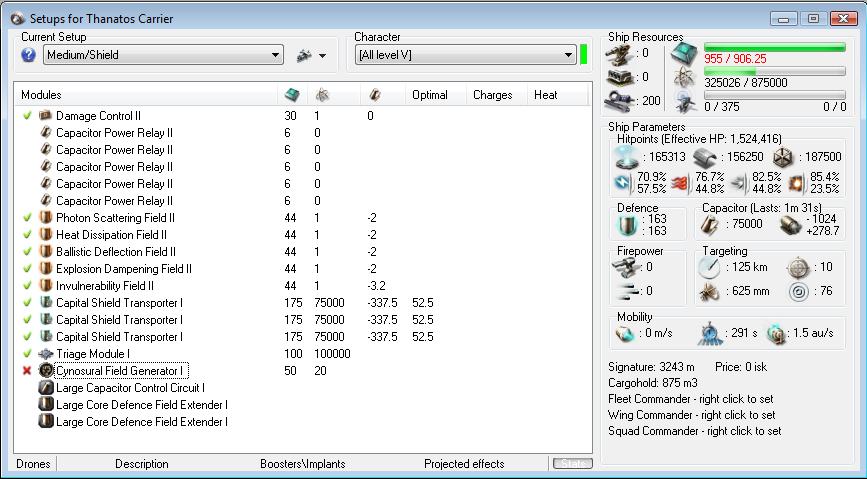
Task: Click the Damage Control II module icon
Action: pos(45,116)
